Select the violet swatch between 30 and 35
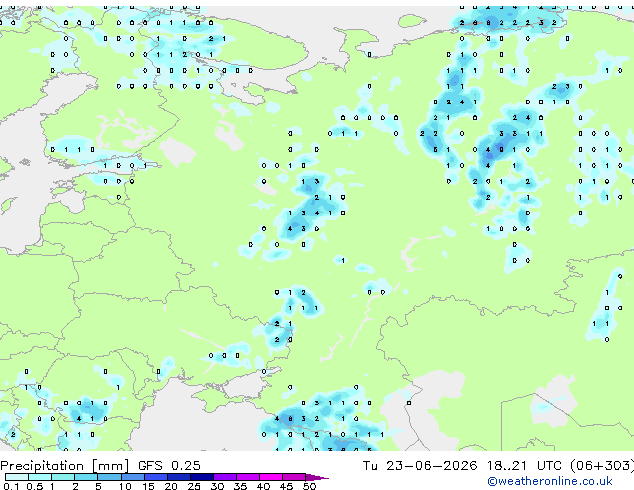The image size is (634, 490). pos(225,477)
